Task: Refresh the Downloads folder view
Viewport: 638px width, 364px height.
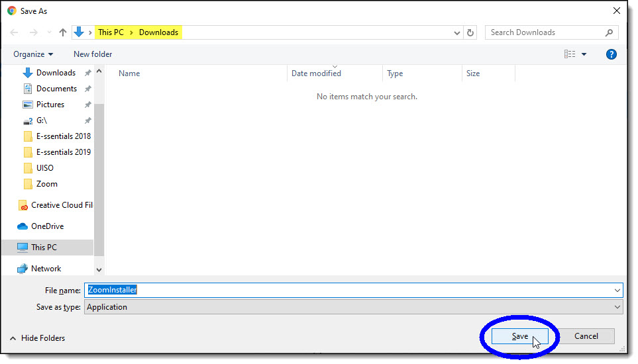Action: 470,32
